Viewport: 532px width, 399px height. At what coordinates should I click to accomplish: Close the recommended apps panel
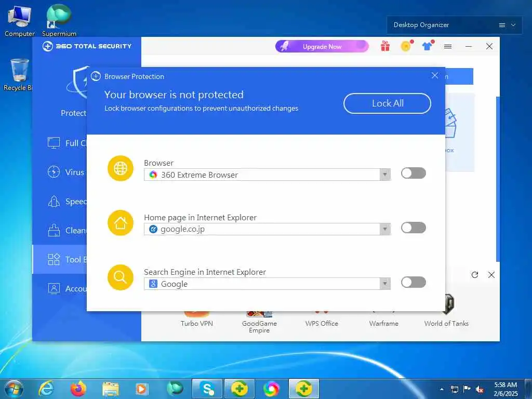pyautogui.click(x=491, y=275)
